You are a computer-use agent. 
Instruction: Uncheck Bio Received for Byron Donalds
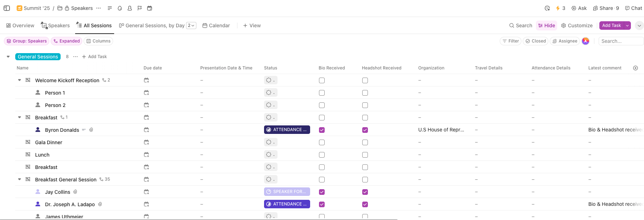click(x=322, y=130)
